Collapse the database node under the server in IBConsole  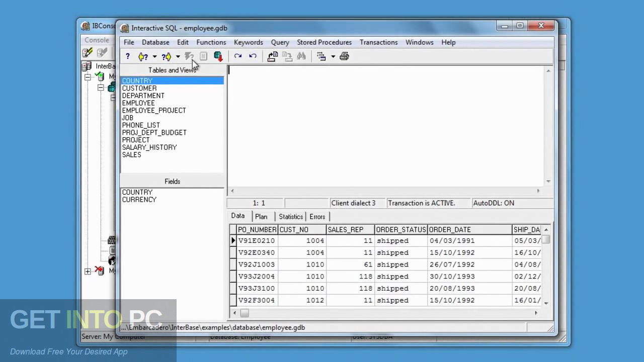click(x=101, y=87)
